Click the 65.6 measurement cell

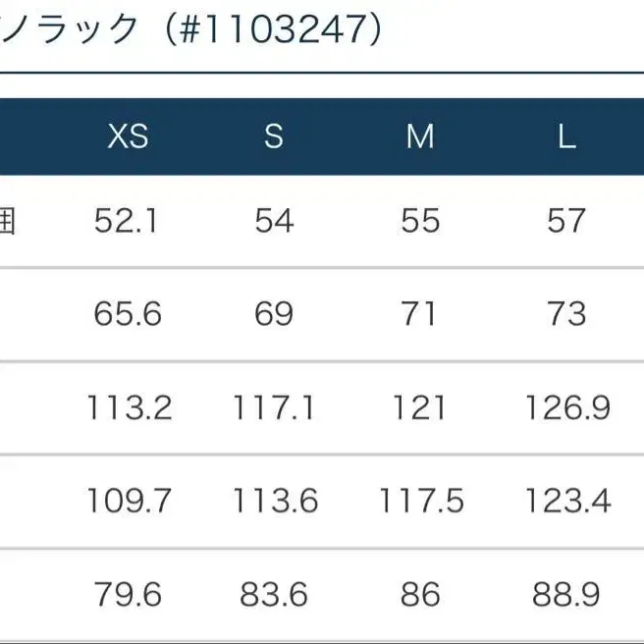129,314
